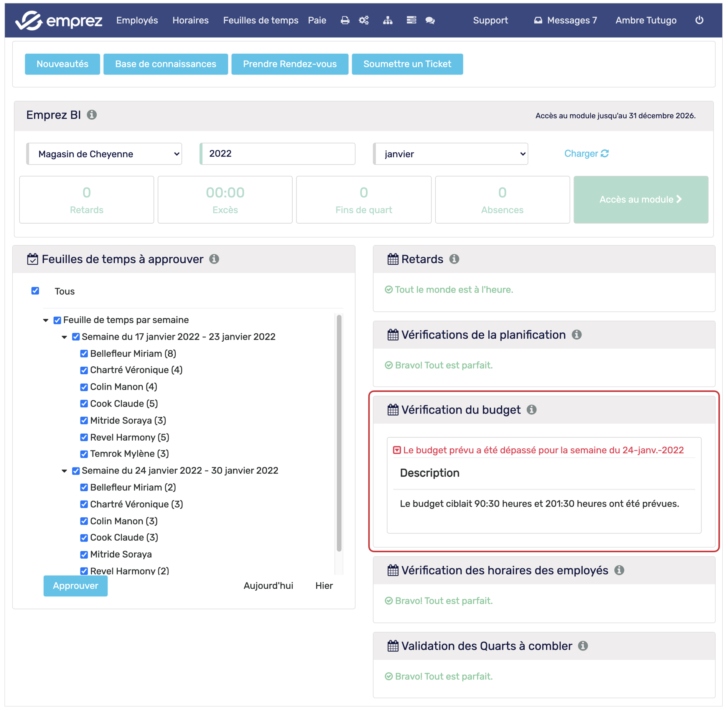Image resolution: width=728 pixels, height=711 pixels.
Task: Open the Employés menu
Action: click(137, 20)
